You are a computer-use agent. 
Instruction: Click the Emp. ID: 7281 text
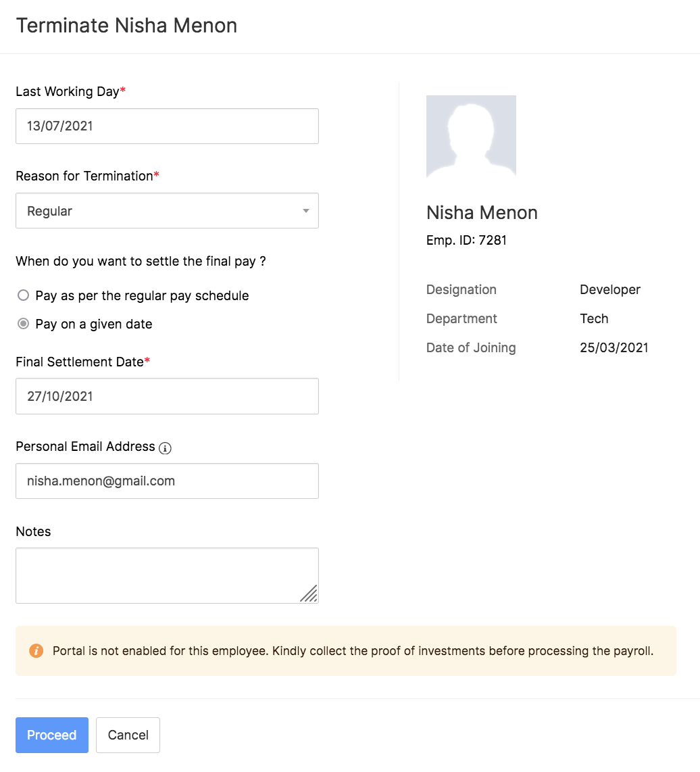click(x=466, y=240)
